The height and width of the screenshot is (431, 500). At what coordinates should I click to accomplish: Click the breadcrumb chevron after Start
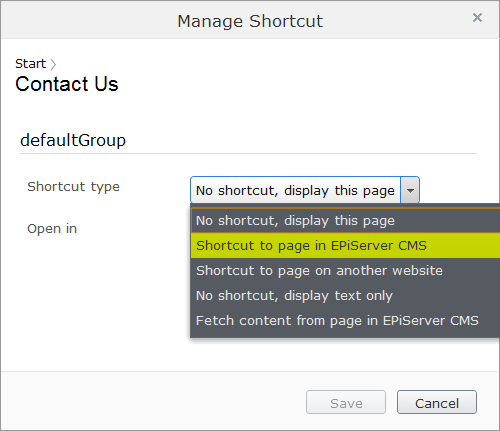[x=53, y=64]
